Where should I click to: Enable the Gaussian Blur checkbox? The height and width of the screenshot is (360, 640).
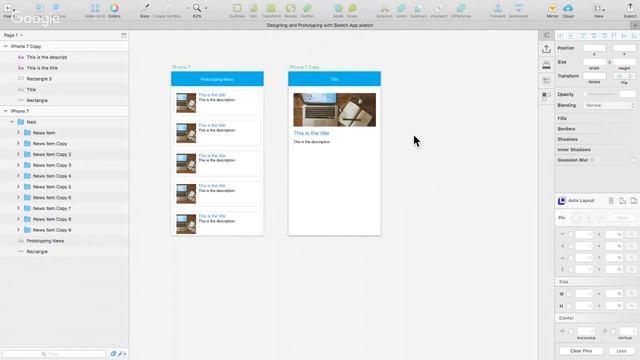point(634,160)
